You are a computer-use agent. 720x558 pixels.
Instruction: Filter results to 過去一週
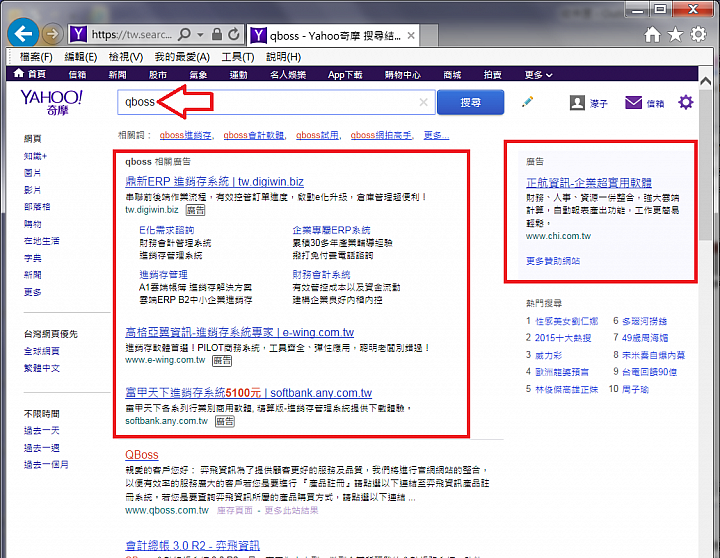[x=42, y=448]
